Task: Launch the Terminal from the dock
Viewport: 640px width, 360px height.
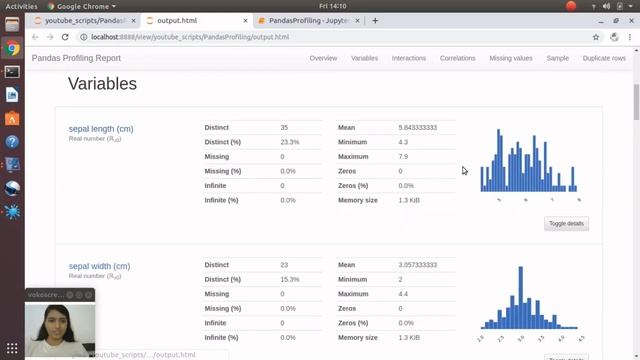Action: [12, 72]
